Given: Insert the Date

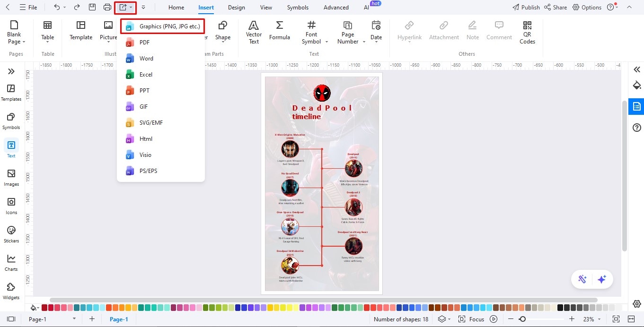Looking at the screenshot, I should click(x=376, y=31).
